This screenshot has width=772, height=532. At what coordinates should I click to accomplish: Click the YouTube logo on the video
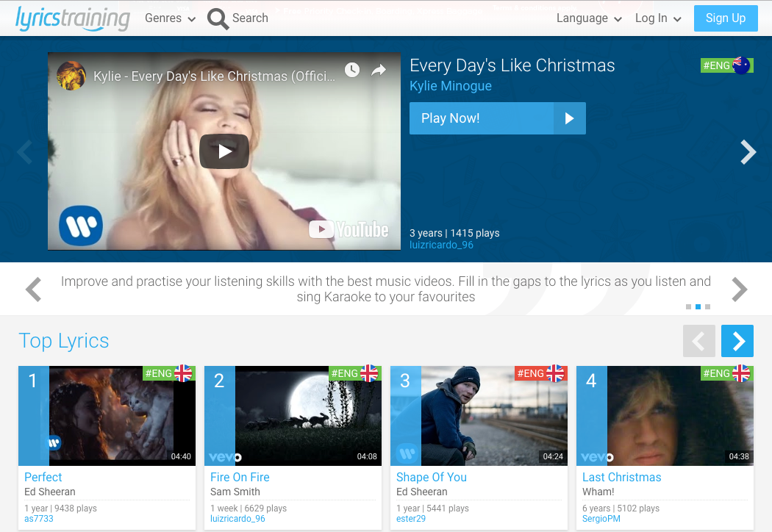(x=349, y=229)
